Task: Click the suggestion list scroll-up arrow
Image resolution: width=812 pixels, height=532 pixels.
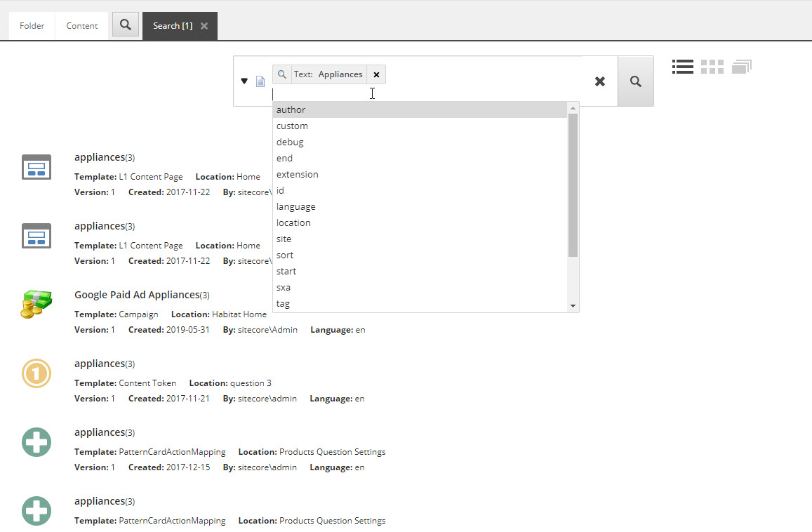Action: pos(573,108)
